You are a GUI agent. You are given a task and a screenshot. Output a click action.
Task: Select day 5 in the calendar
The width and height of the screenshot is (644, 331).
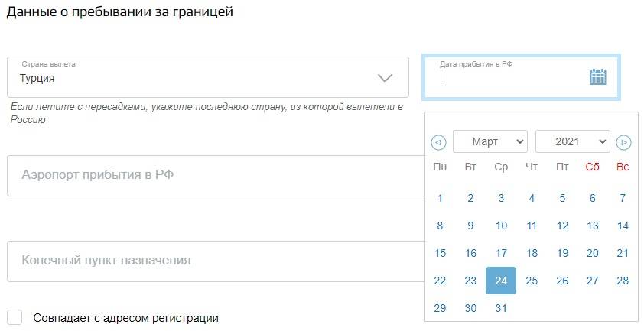pyautogui.click(x=562, y=198)
